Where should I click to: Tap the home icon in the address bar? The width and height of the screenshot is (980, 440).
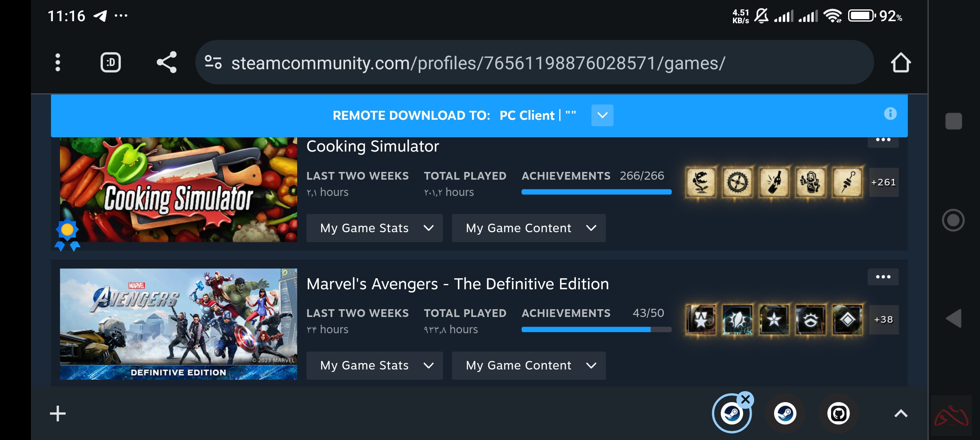[902, 62]
